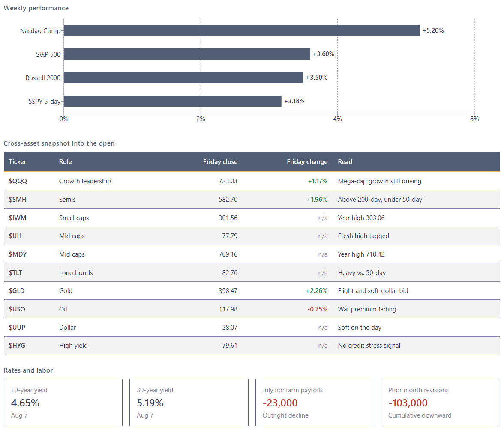Click the Role column header
This screenshot has height=430, width=504.
tap(65, 162)
